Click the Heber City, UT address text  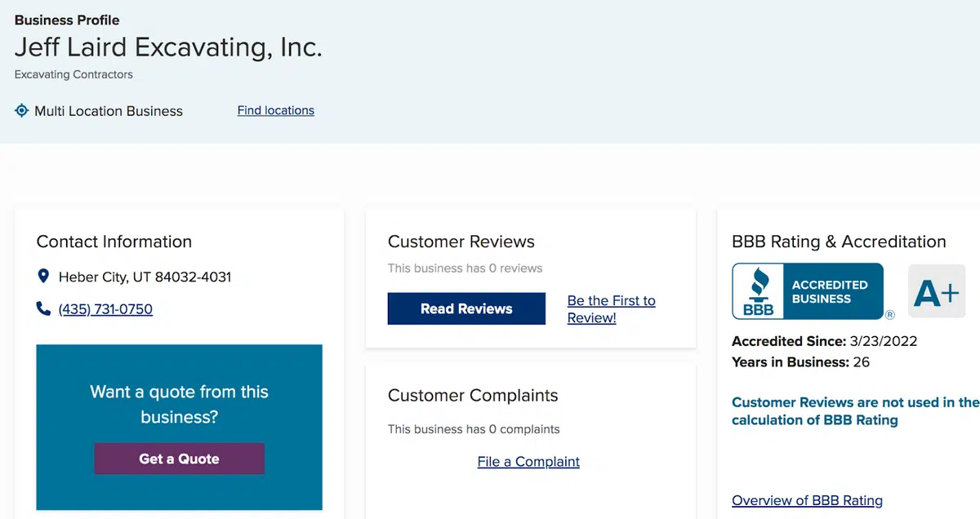pyautogui.click(x=145, y=277)
